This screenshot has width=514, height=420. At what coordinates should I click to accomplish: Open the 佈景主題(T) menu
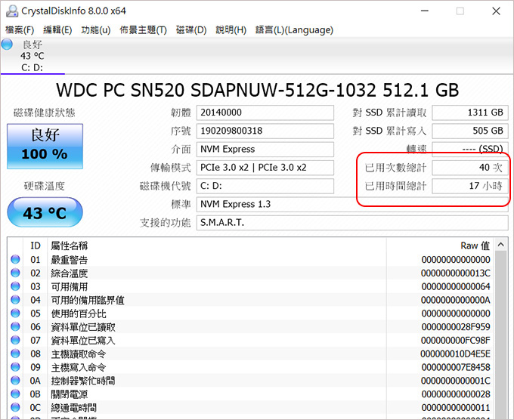pyautogui.click(x=144, y=30)
